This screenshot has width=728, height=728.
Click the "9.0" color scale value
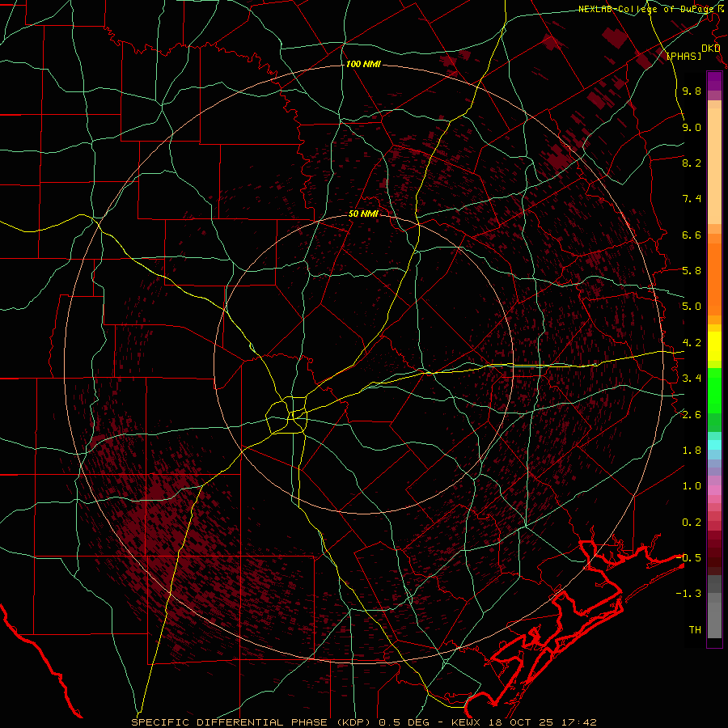692,127
